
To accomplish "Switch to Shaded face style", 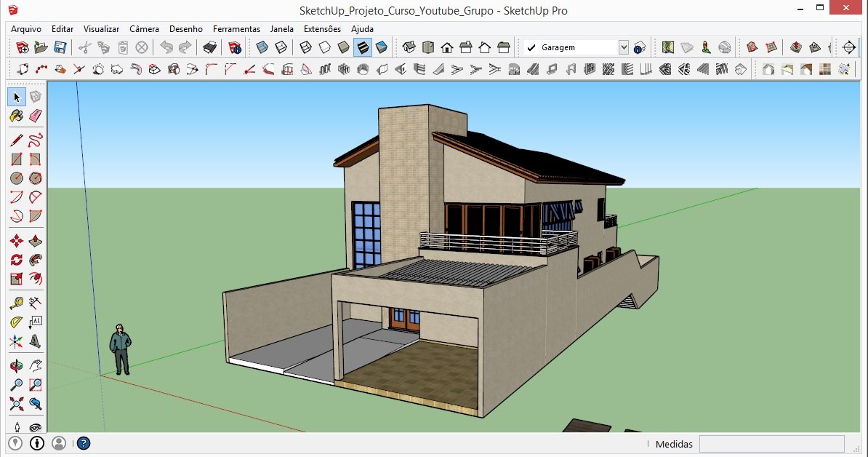I will (x=344, y=47).
